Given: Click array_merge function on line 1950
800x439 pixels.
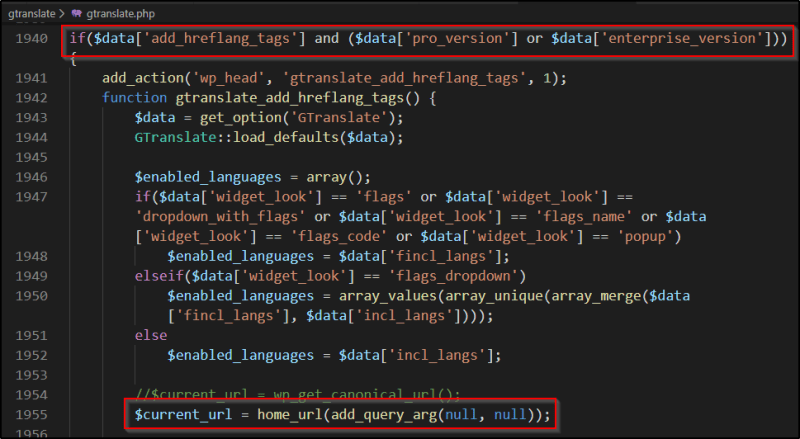Looking at the screenshot, I should [x=596, y=296].
